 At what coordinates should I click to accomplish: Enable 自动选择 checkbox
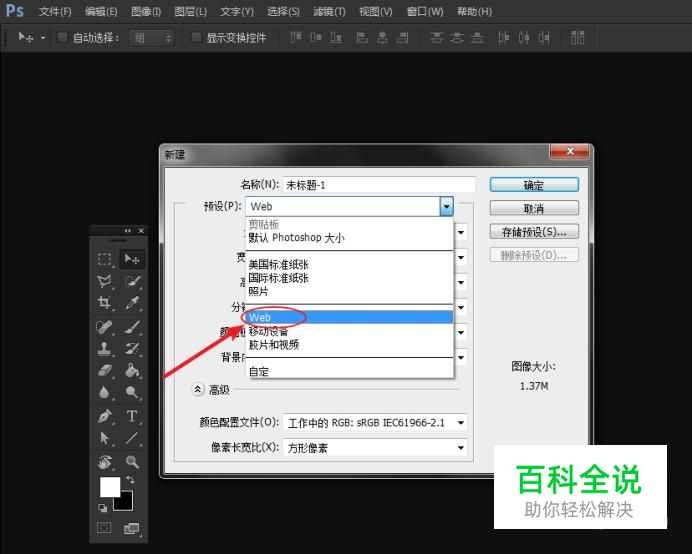(63, 38)
